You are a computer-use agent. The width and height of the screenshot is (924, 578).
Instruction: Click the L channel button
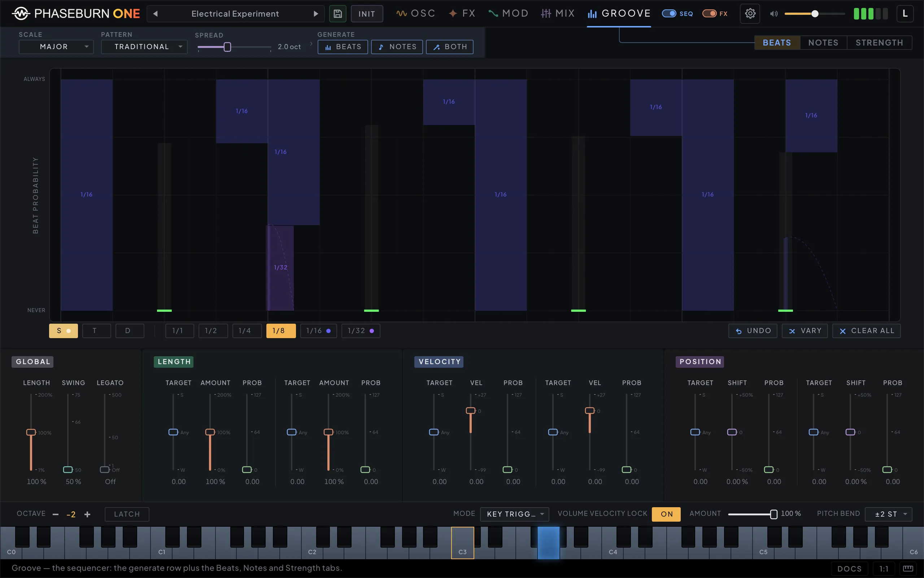point(905,14)
